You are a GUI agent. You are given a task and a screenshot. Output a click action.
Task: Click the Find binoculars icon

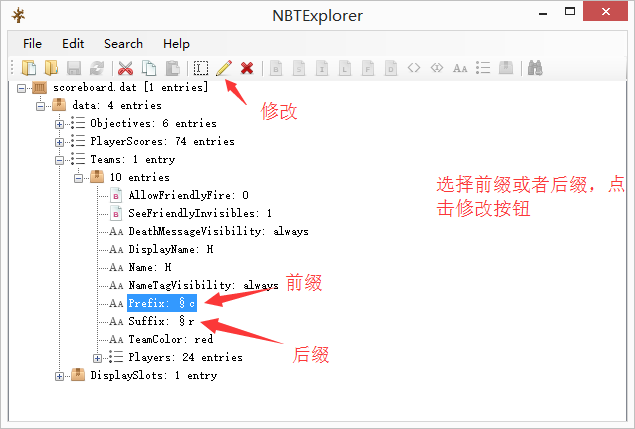pyautogui.click(x=535, y=68)
